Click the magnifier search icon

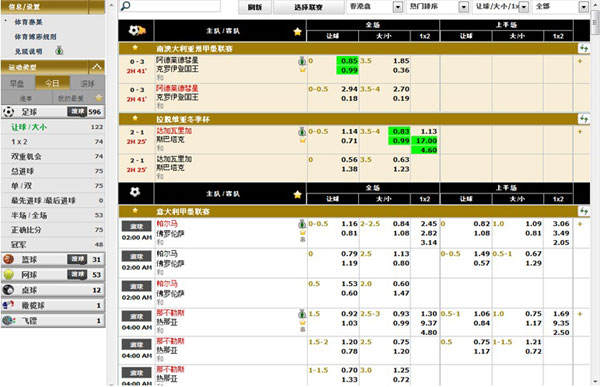click(x=126, y=6)
